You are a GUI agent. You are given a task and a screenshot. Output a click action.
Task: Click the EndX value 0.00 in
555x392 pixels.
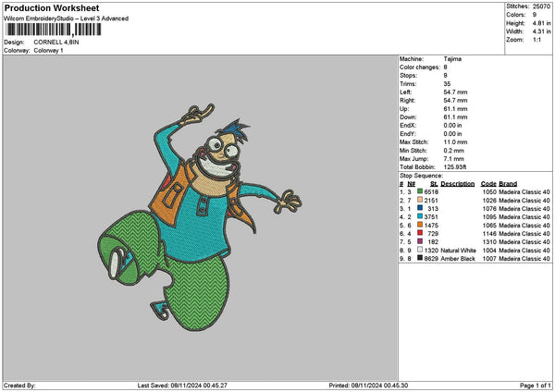pos(452,125)
